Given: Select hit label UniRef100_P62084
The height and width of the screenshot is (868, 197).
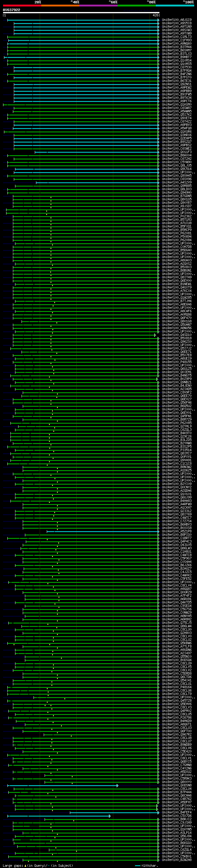Looking at the screenshot, I should 176,240.
